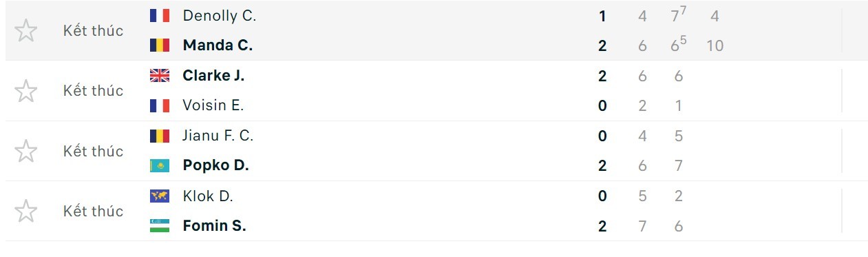The height and width of the screenshot is (257, 868).
Task: Open player Fomin S.
Action: (214, 225)
